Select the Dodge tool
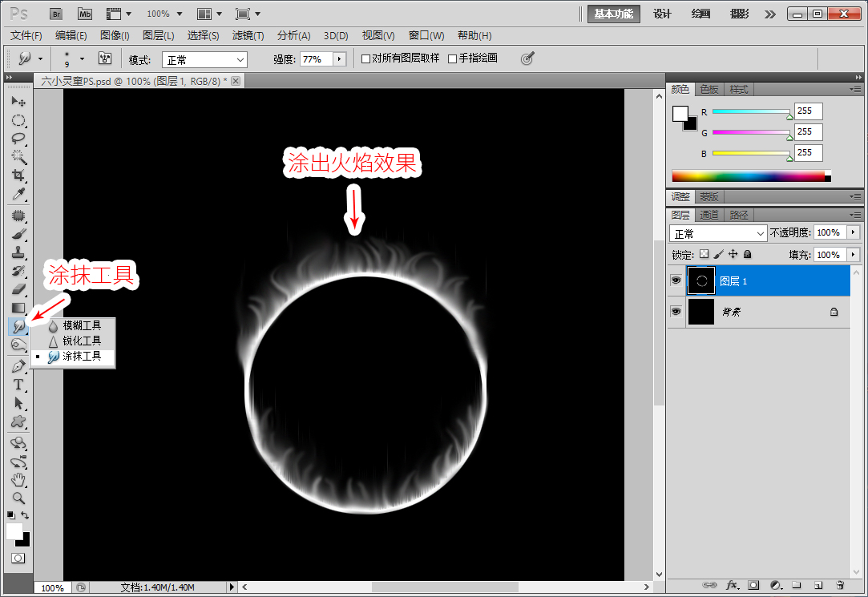The width and height of the screenshot is (868, 597). coord(18,345)
